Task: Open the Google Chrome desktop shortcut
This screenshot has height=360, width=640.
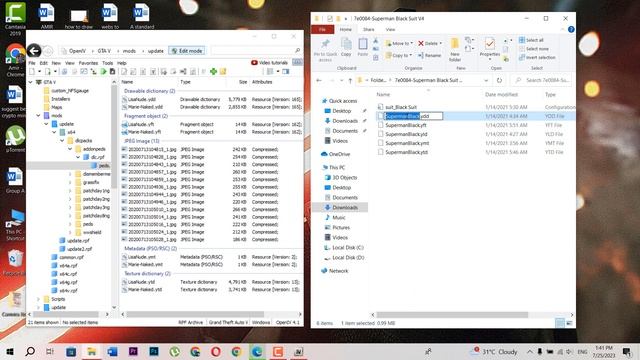Action: (15, 60)
